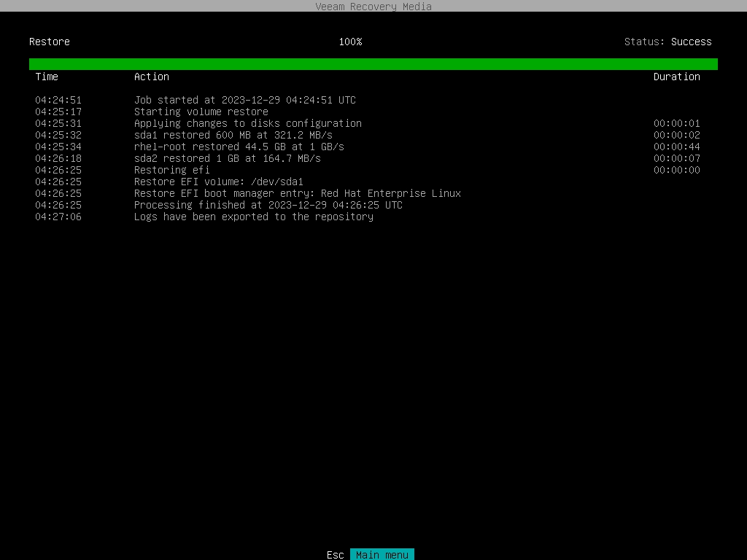The height and width of the screenshot is (560, 747).
Task: Click the 'Status: Success' indicator
Action: click(667, 42)
